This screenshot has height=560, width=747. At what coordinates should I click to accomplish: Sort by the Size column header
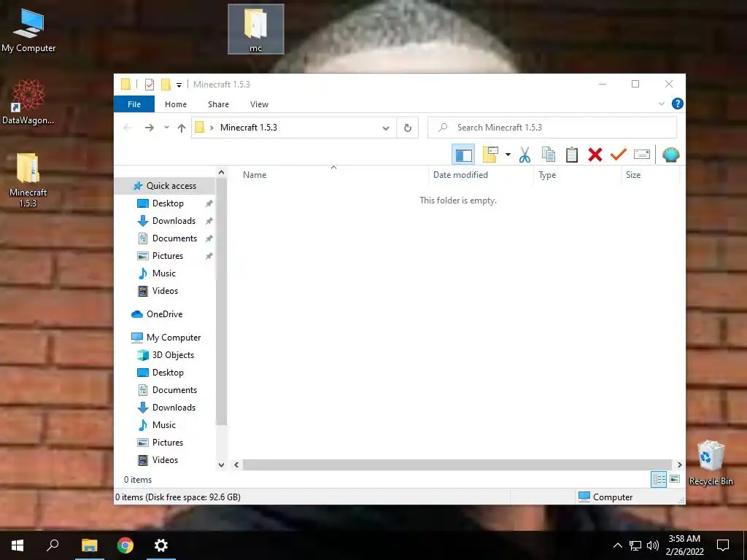click(651, 175)
